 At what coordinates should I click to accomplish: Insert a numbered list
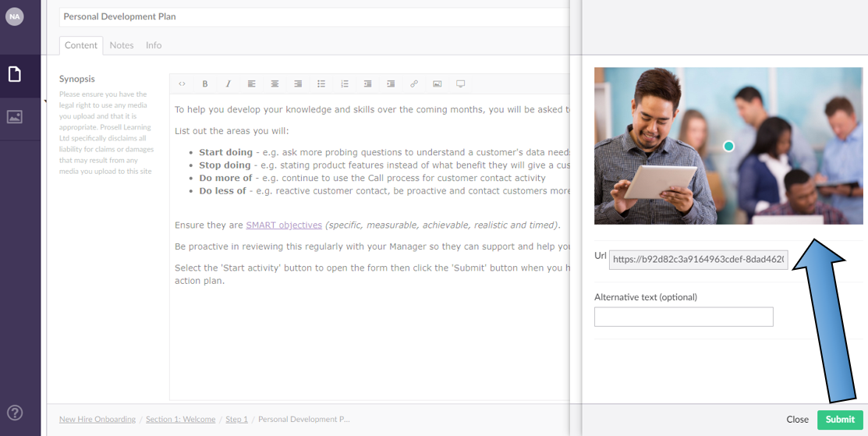[x=345, y=84]
